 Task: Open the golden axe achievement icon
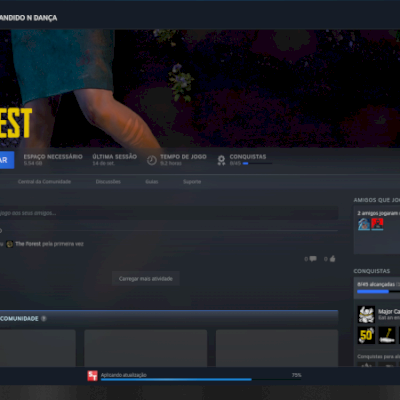coord(387,335)
